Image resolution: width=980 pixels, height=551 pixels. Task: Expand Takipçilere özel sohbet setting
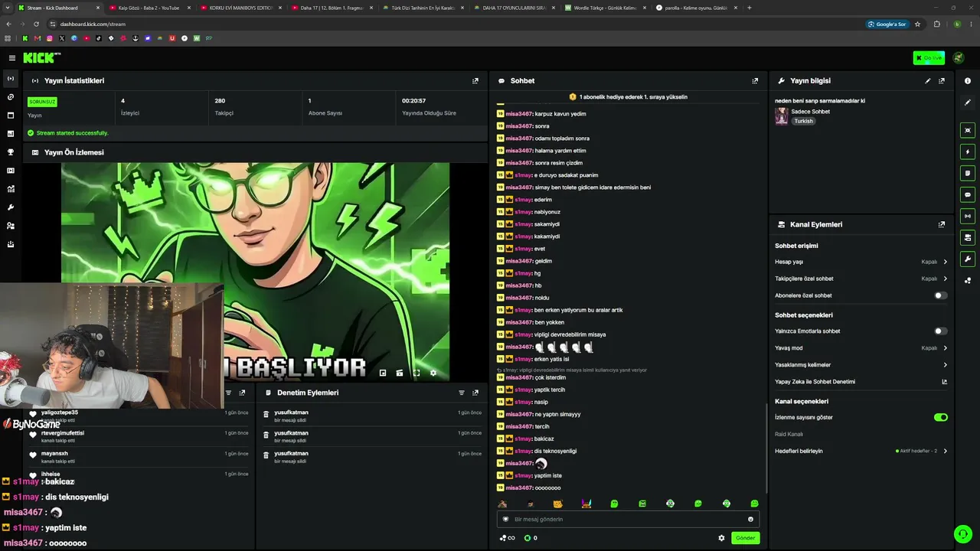(861, 279)
